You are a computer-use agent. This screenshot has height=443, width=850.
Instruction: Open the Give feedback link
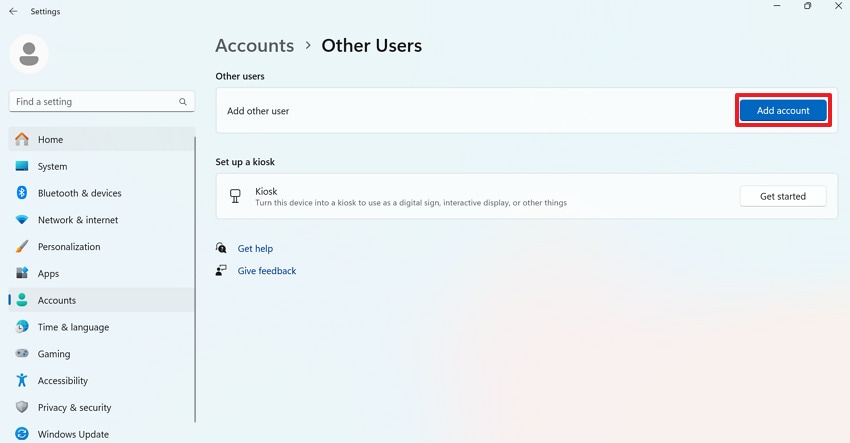[267, 271]
